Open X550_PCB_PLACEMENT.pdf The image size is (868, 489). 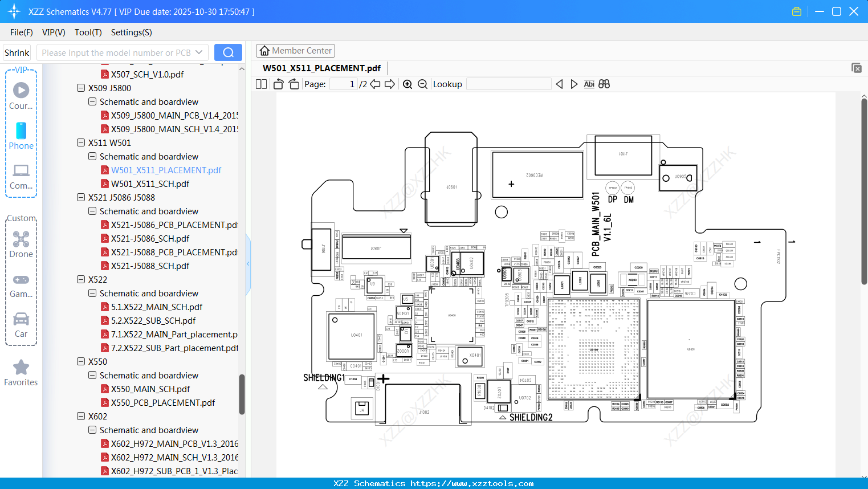pos(163,402)
